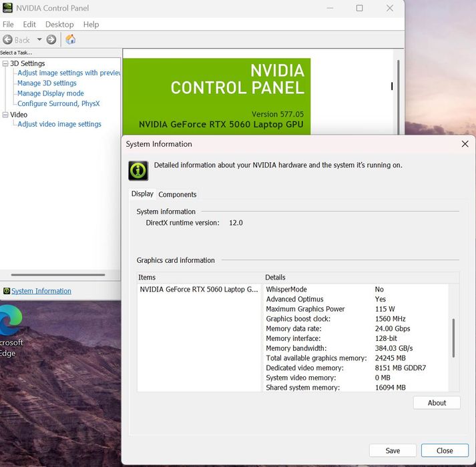Collapse the 3D Settings tree node
Image resolution: width=476 pixels, height=467 pixels.
(5, 63)
